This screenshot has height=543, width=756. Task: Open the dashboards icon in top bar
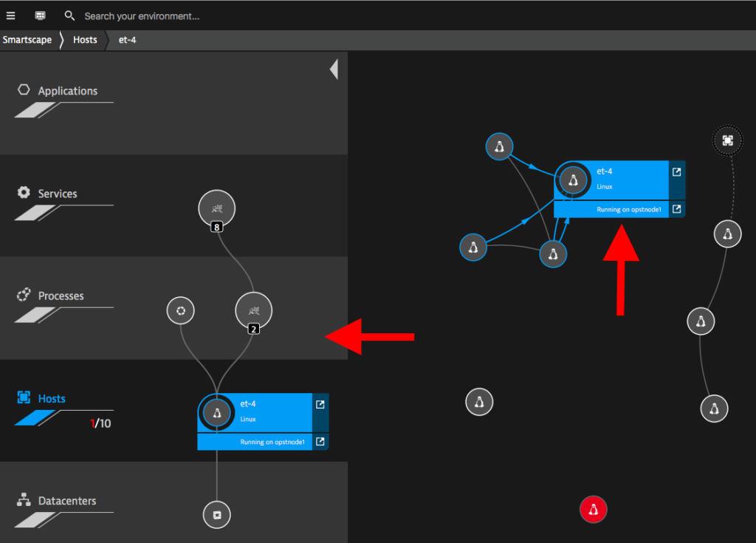pos(40,16)
